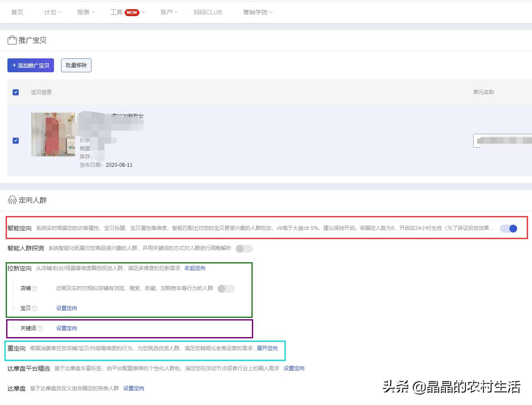Click the audience icon beside 定向人群
The width and height of the screenshot is (532, 405).
[12, 200]
